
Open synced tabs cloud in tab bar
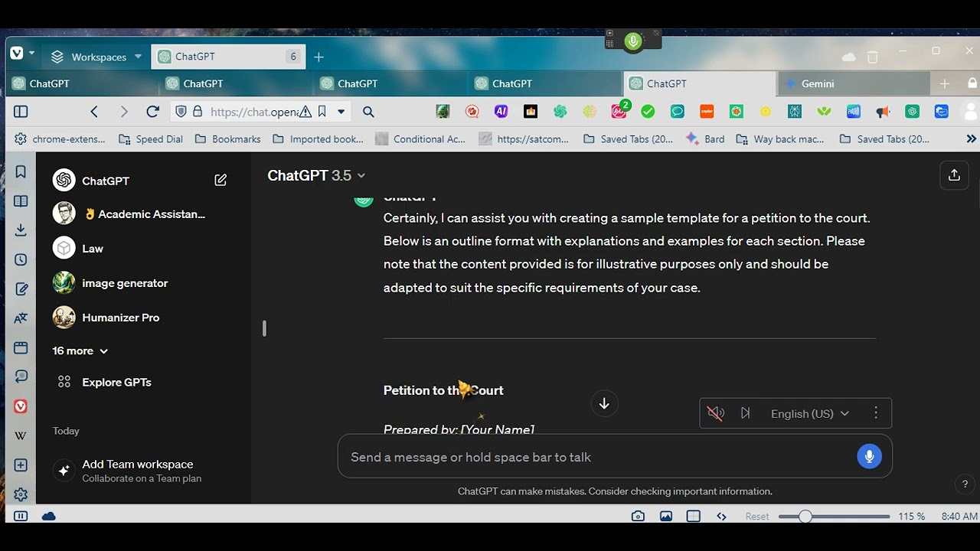pos(849,57)
